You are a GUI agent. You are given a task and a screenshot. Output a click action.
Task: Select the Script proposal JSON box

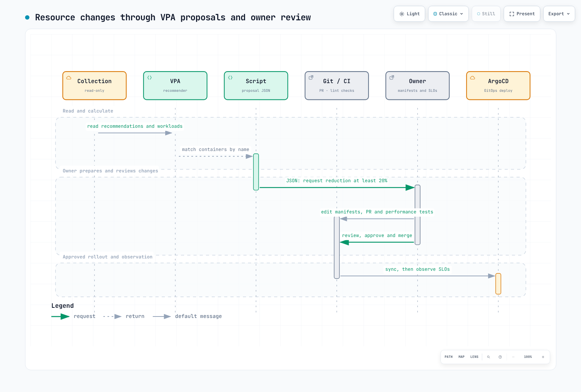[256, 86]
